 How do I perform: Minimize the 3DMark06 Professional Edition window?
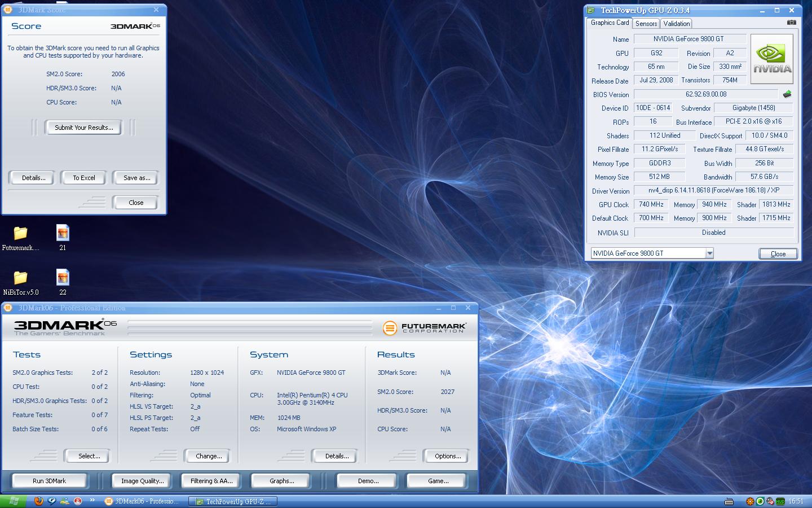click(x=439, y=308)
